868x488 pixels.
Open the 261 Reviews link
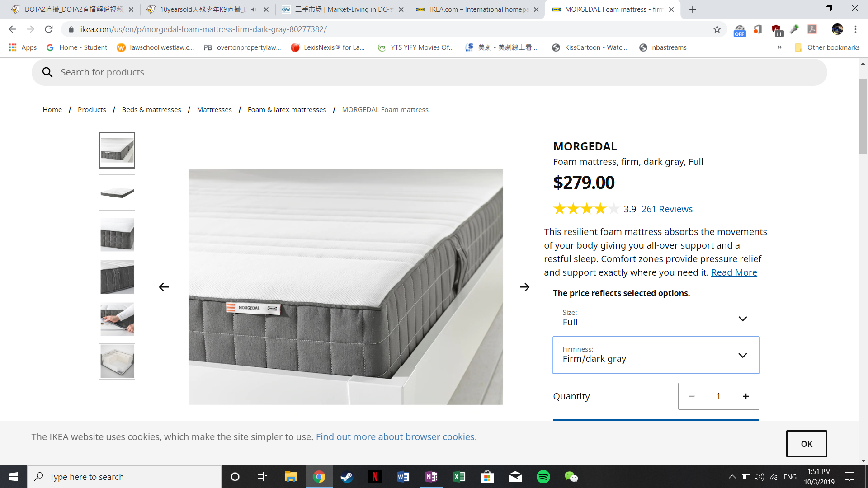tap(667, 209)
